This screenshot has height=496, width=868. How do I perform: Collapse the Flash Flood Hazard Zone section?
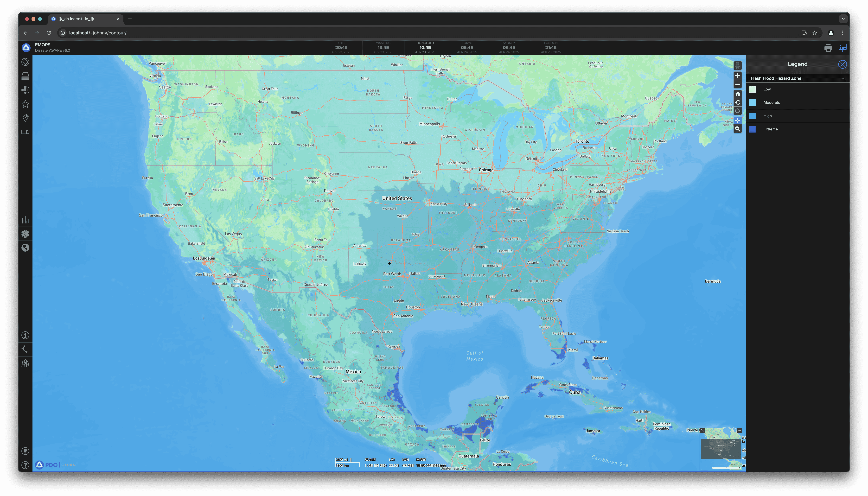[843, 78]
